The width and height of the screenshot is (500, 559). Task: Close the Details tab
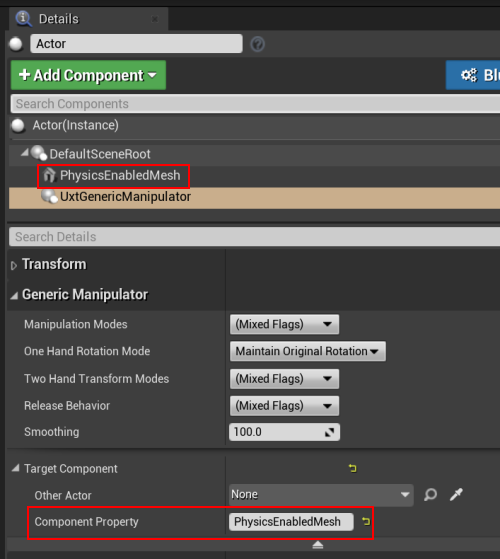tap(155, 19)
